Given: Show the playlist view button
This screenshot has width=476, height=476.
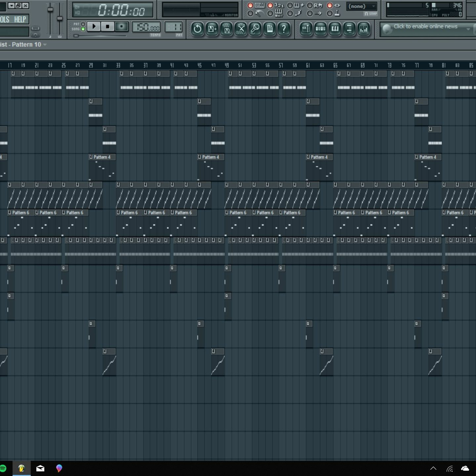Looking at the screenshot, I should click(x=306, y=29).
